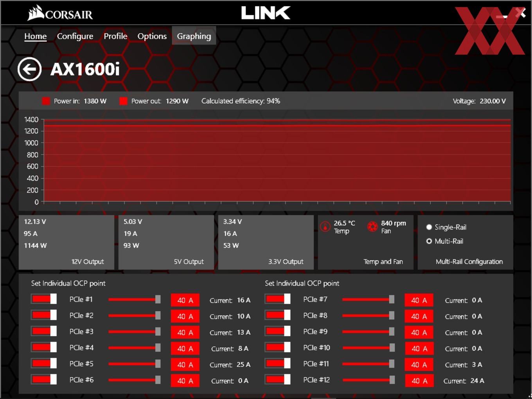The width and height of the screenshot is (532, 399).
Task: Toggle the PCIe #12 OCP switch
Action: pos(277,379)
